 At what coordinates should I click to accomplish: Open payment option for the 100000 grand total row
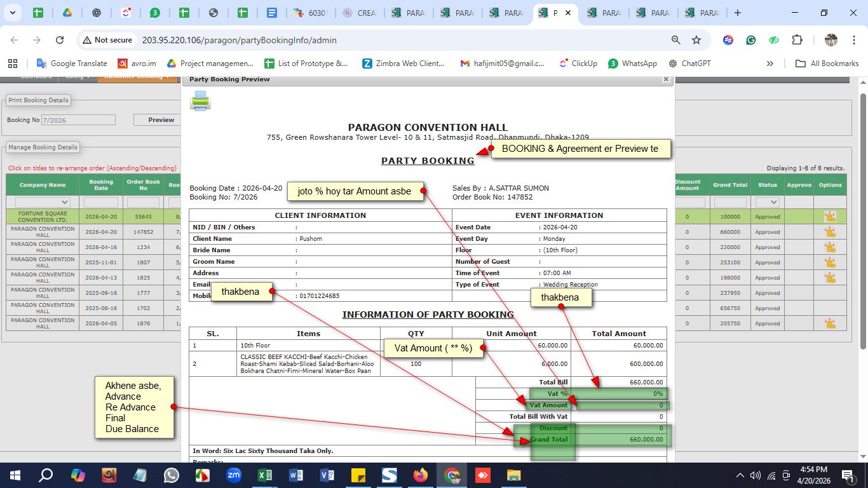click(x=830, y=217)
